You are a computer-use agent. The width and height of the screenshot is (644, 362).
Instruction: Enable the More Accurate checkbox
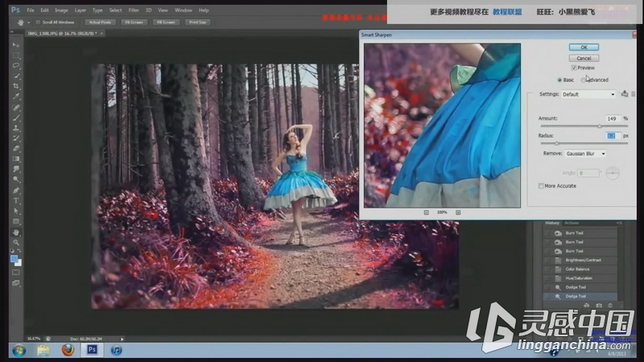pyautogui.click(x=541, y=186)
